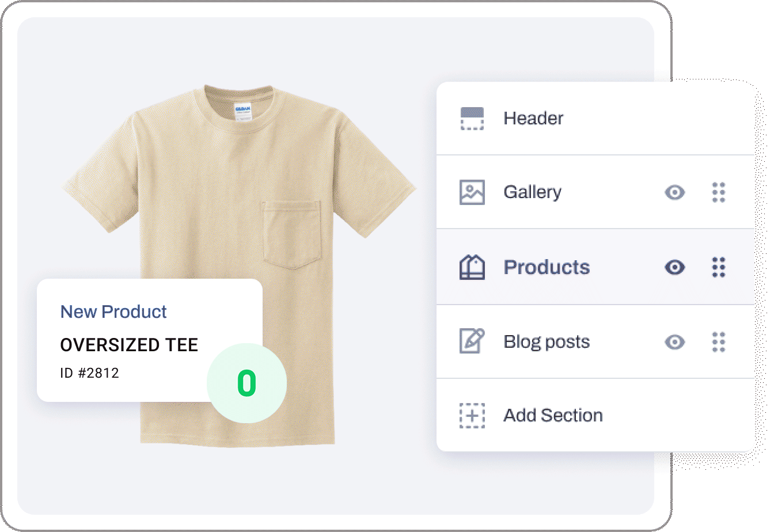Click the Blog posts pencil icon
Screen dimensions: 774x532
point(472,341)
